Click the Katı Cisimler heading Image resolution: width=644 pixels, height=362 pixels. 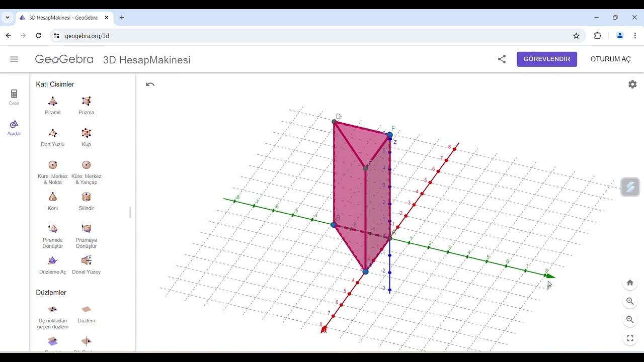[x=55, y=84]
